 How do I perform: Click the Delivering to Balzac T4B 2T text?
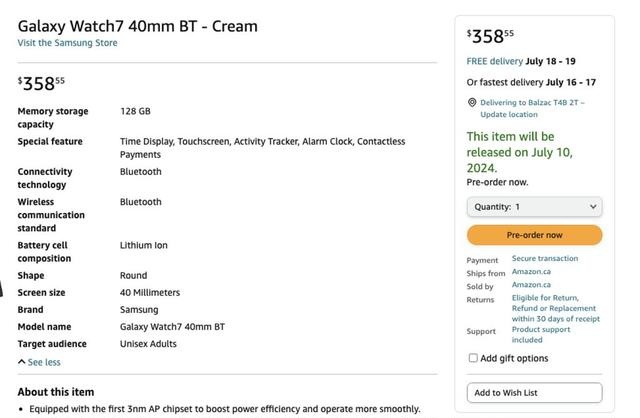click(x=532, y=102)
